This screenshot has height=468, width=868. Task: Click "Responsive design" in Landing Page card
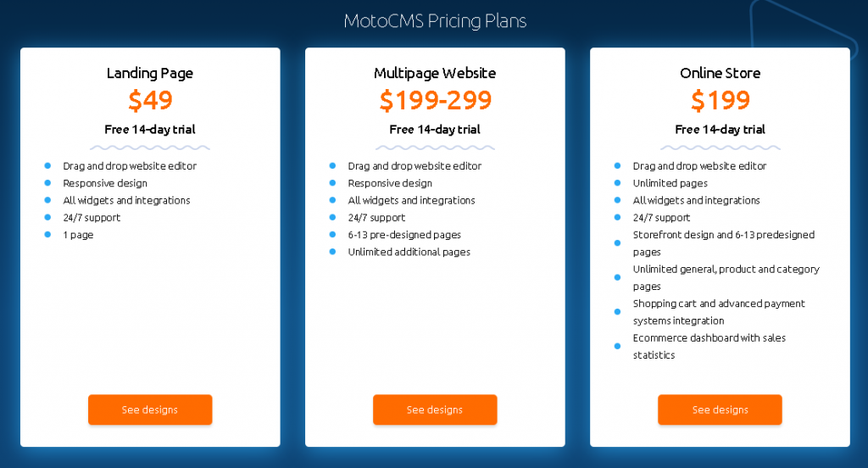pyautogui.click(x=105, y=183)
